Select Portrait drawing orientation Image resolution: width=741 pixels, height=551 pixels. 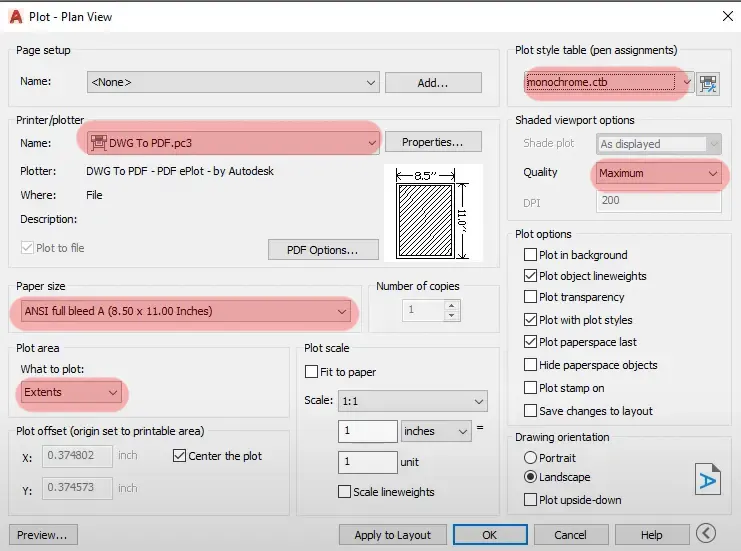pyautogui.click(x=531, y=457)
